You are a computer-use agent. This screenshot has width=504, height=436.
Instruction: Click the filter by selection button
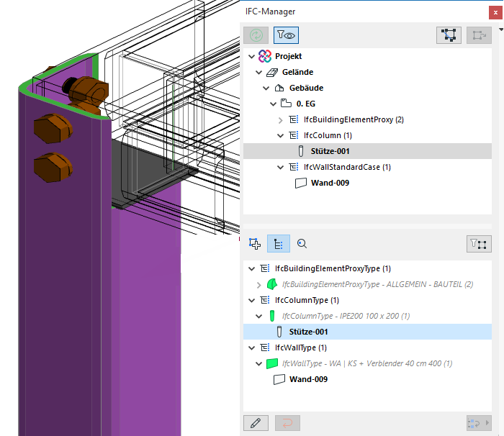(x=479, y=244)
